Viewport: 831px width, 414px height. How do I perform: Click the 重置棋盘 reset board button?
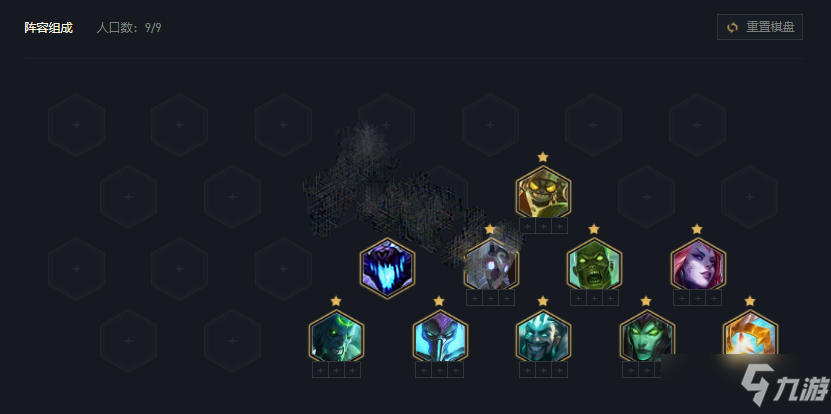pos(759,27)
